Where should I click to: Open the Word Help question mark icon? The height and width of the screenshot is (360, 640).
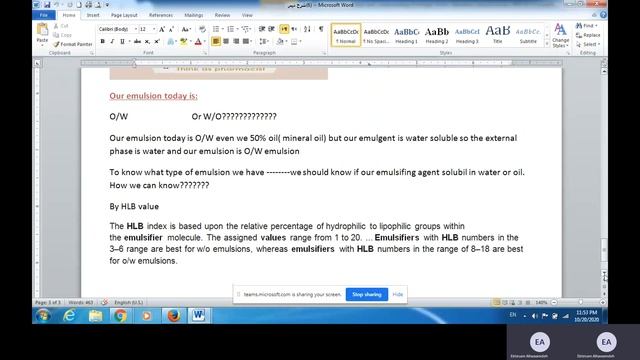coord(603,15)
